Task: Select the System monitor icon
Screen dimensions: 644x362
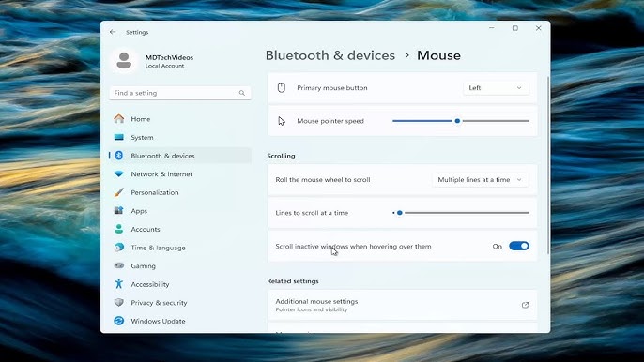Action: [x=119, y=137]
